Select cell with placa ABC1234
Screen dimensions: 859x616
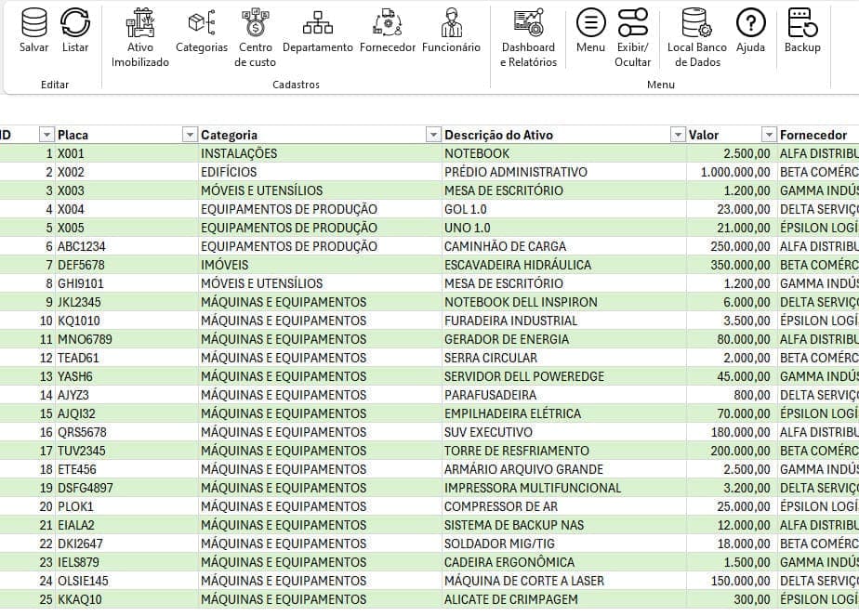click(x=126, y=246)
